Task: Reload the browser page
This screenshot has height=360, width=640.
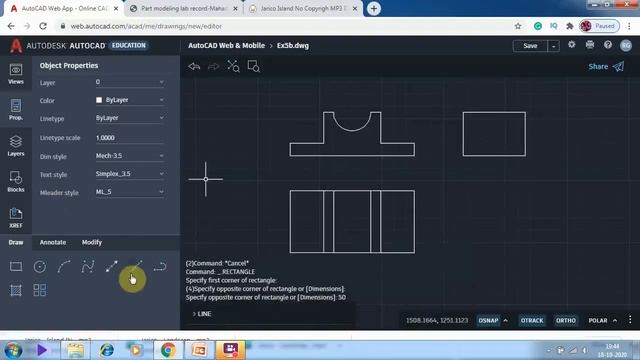Action: [43, 26]
